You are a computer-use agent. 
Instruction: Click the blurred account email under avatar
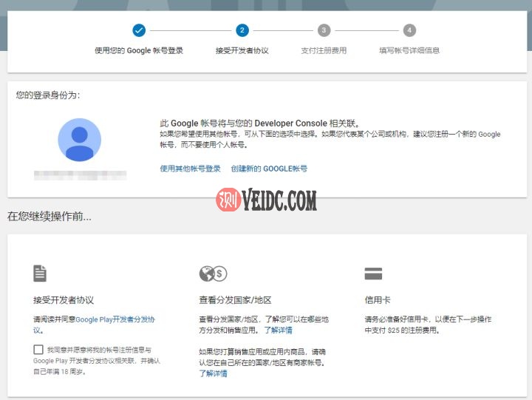point(80,175)
